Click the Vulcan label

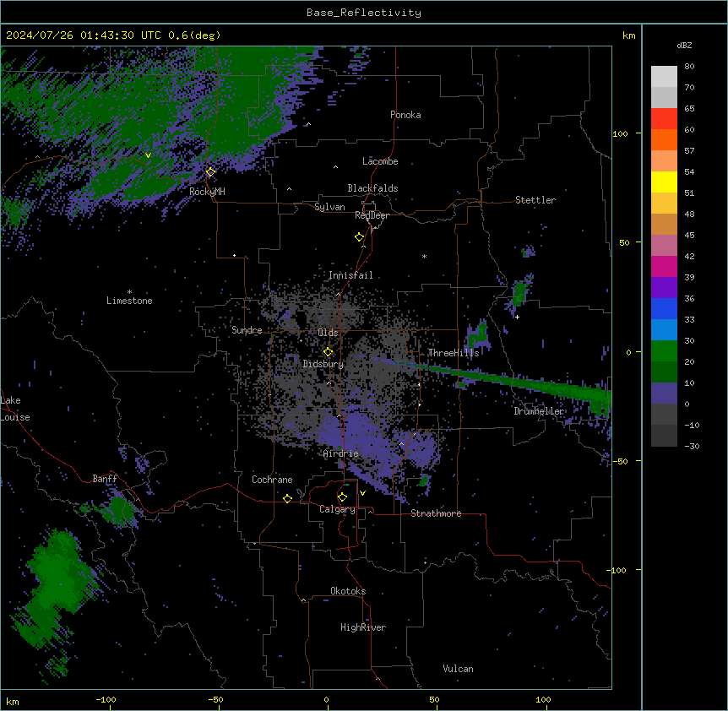point(458,669)
